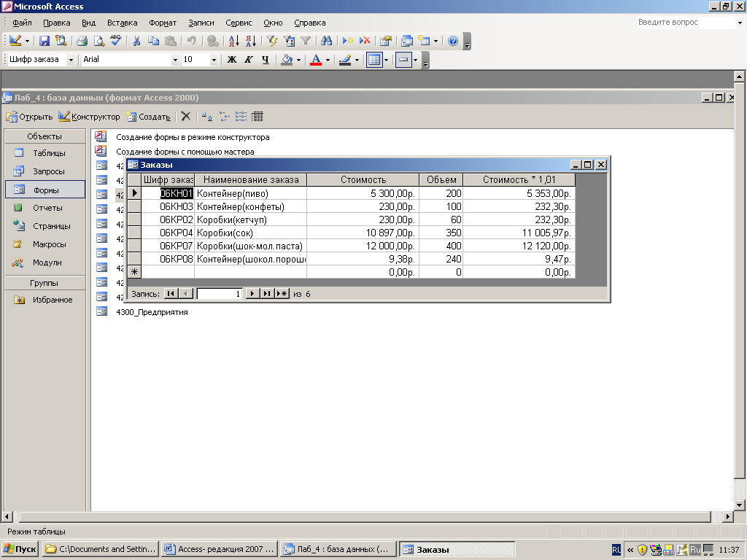Sort ascending А-Я icon

(234, 41)
